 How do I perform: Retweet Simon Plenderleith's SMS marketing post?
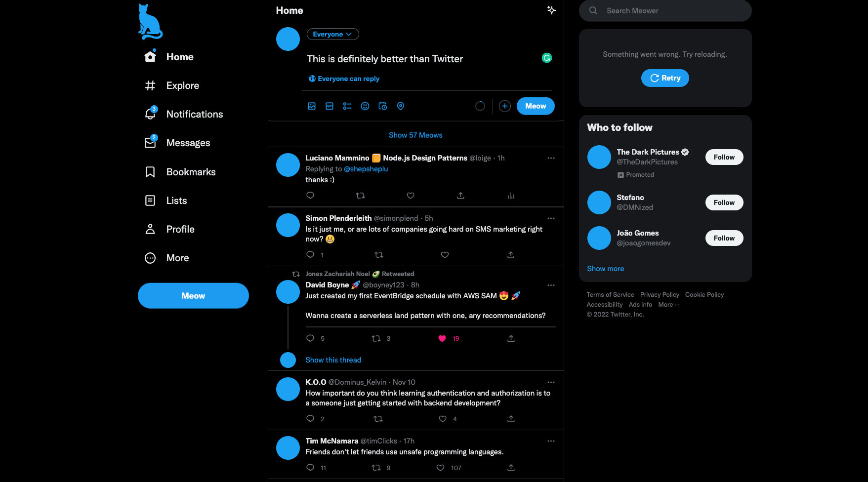pyautogui.click(x=379, y=255)
